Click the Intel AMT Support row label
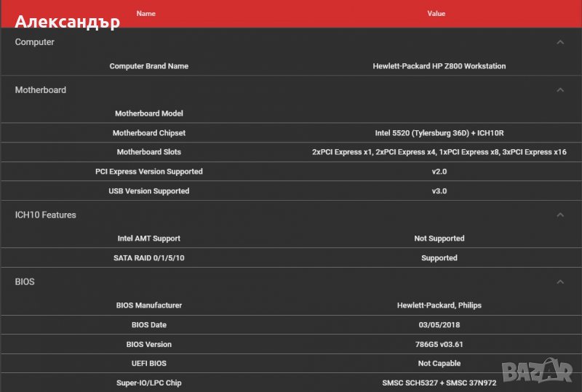The image size is (582, 392). [148, 239]
